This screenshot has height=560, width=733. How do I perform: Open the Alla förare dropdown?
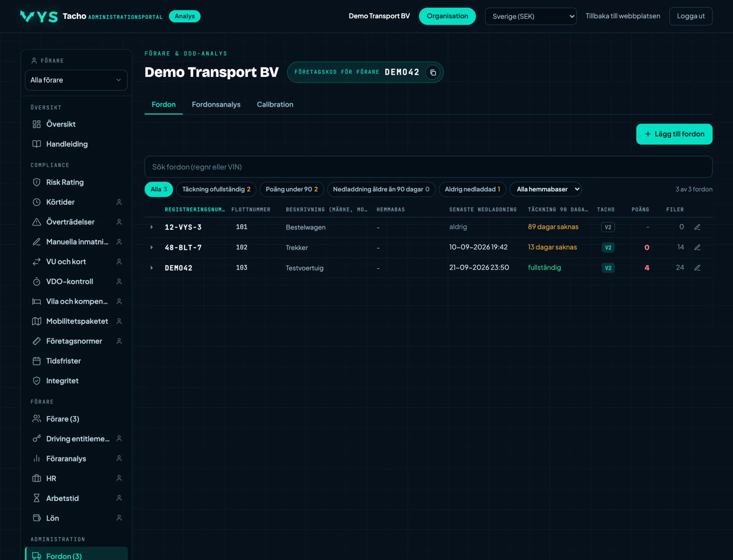(76, 80)
